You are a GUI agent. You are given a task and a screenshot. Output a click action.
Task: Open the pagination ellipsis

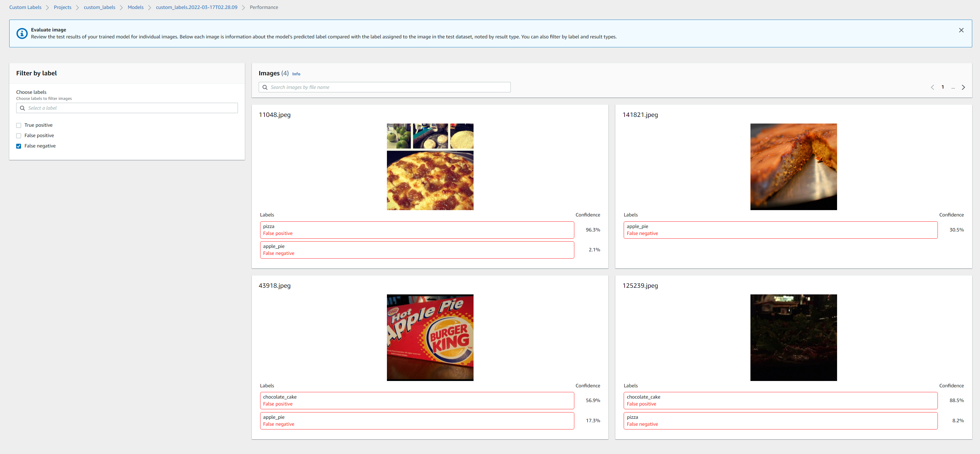coord(953,87)
